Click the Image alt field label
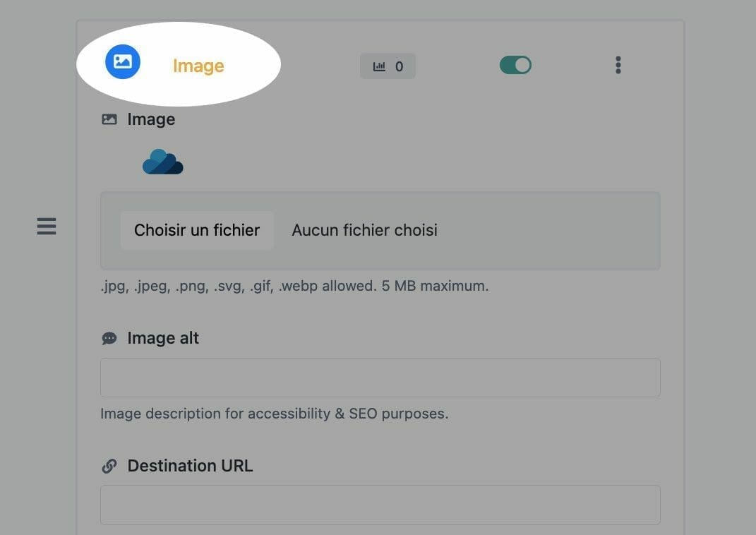The height and width of the screenshot is (535, 756). (163, 338)
